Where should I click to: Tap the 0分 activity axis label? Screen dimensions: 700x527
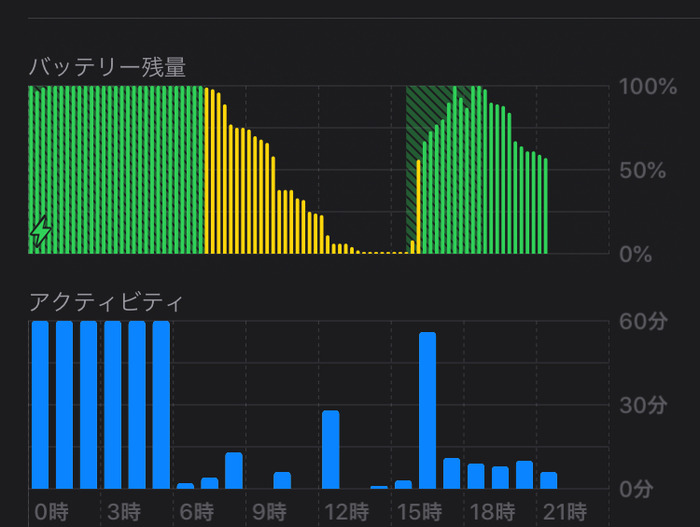tap(637, 489)
